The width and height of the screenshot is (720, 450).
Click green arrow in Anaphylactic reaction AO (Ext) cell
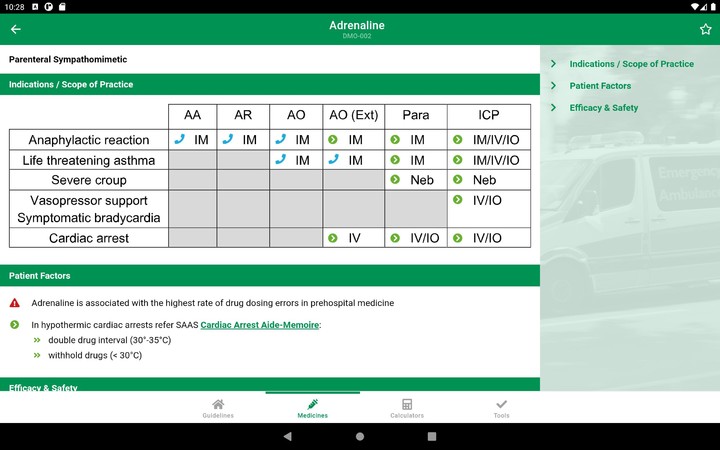pyautogui.click(x=333, y=140)
